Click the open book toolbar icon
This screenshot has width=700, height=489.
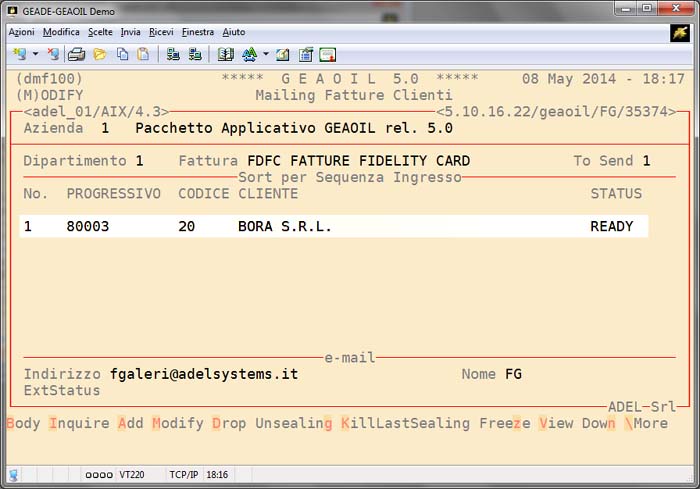click(x=226, y=54)
